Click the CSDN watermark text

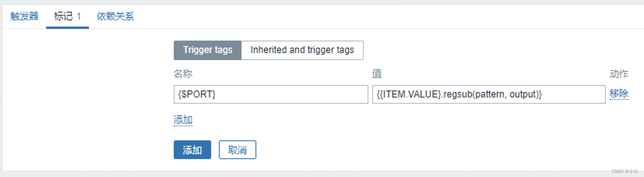(625, 171)
